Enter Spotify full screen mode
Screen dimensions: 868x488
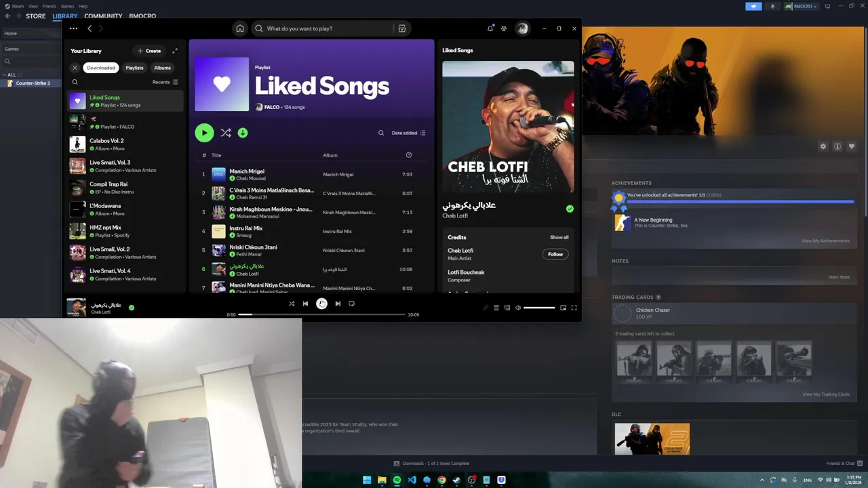(574, 308)
